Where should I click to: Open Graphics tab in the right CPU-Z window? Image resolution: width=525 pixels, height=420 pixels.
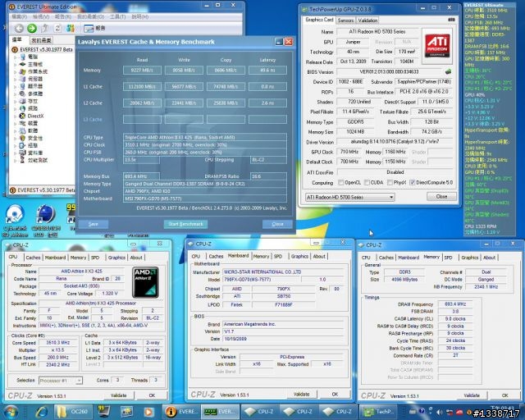click(x=469, y=258)
